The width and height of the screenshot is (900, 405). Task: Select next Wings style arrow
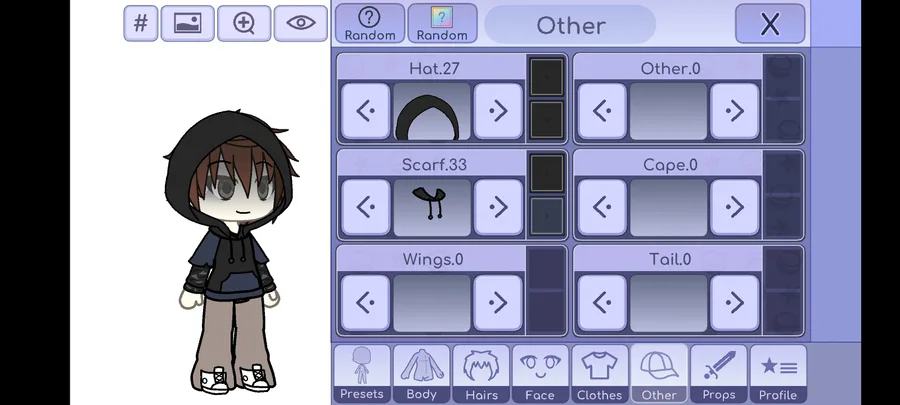tap(498, 303)
